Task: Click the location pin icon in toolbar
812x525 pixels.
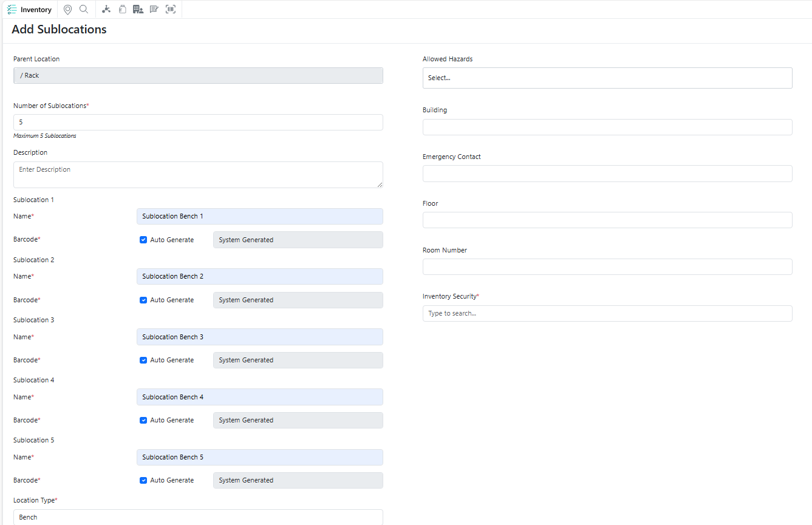Action: (67, 10)
